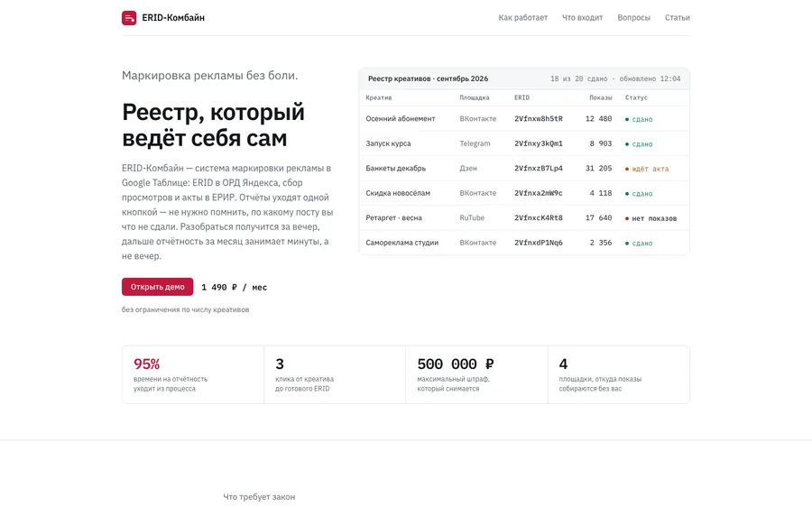
Task: Click ERID code 2VfnxdP1Nq6
Action: pyautogui.click(x=538, y=243)
